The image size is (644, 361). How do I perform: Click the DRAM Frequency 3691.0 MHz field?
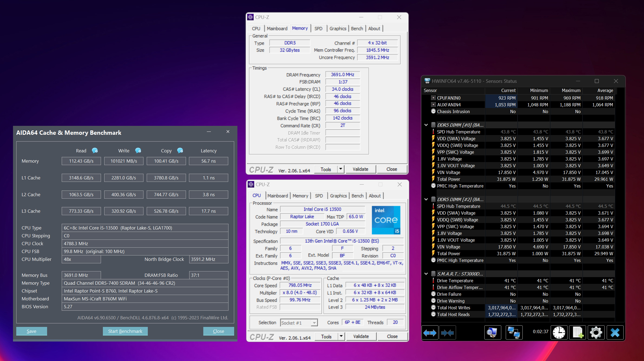[342, 74]
